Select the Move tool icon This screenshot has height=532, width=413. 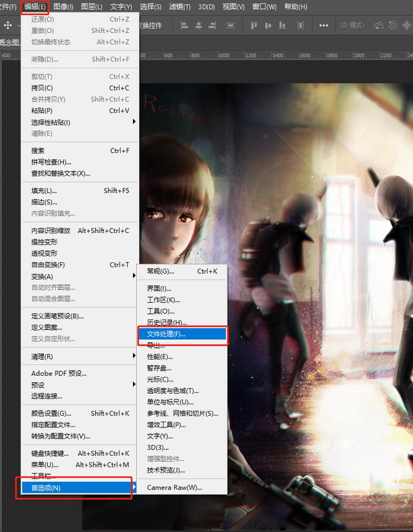coord(8,25)
